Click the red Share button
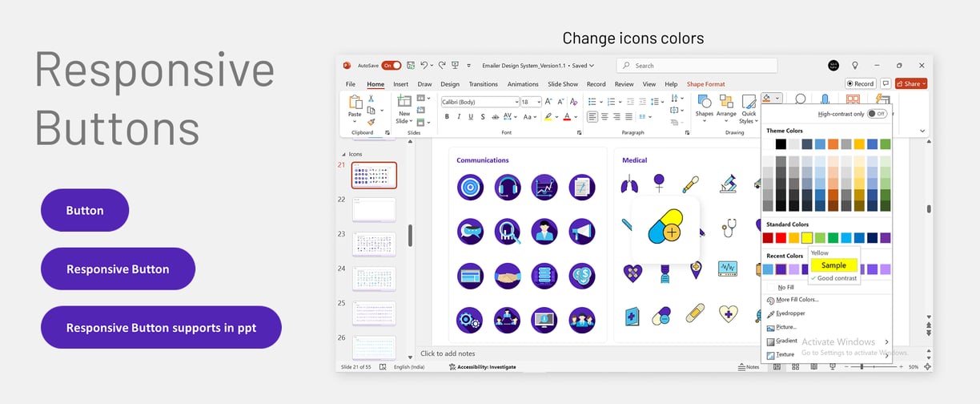 click(911, 83)
